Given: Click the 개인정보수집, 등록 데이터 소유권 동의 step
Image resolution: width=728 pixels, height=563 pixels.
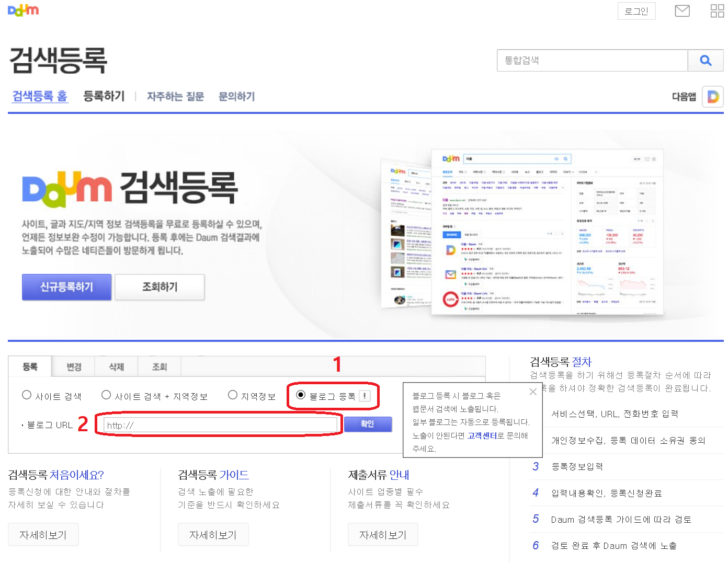Looking at the screenshot, I should pos(628,440).
